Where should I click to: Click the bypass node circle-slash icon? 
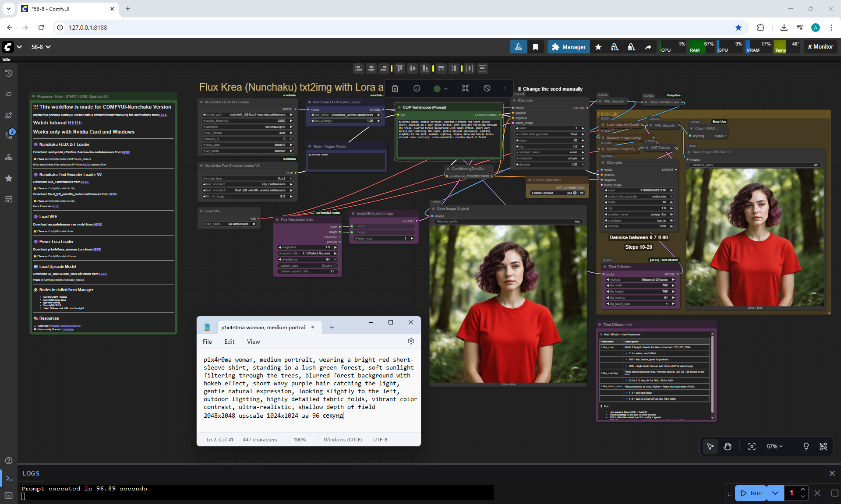point(487,88)
